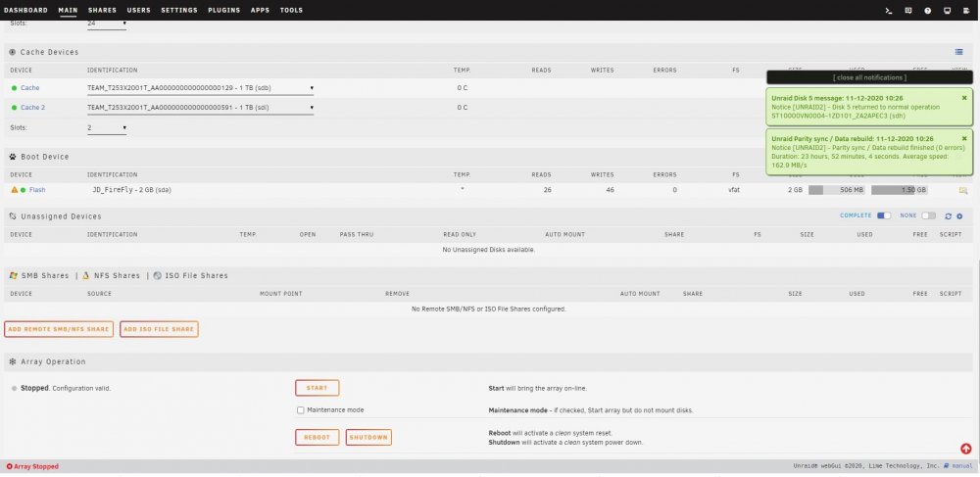Click the SHUTDOWN button
Screen dimensions: 980x477
pyautogui.click(x=368, y=437)
